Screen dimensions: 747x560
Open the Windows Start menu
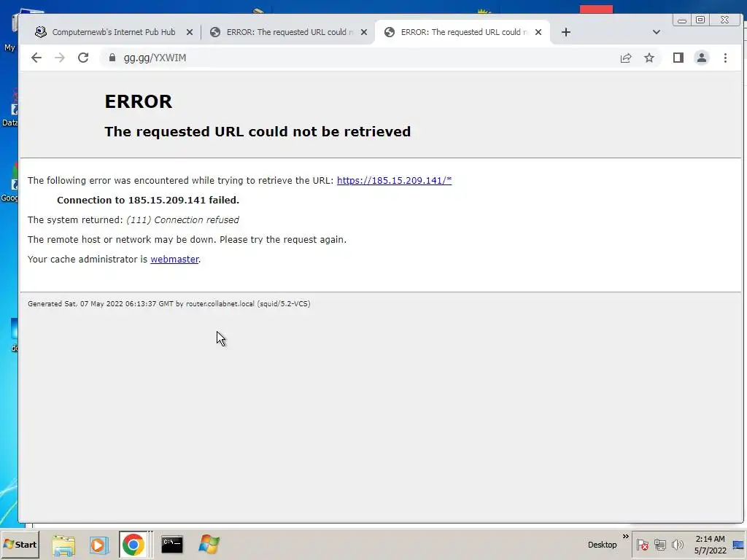pyautogui.click(x=20, y=544)
